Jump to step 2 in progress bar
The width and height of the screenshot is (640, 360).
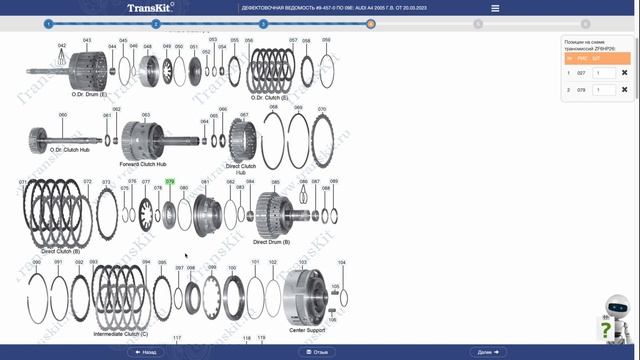[x=156, y=24]
